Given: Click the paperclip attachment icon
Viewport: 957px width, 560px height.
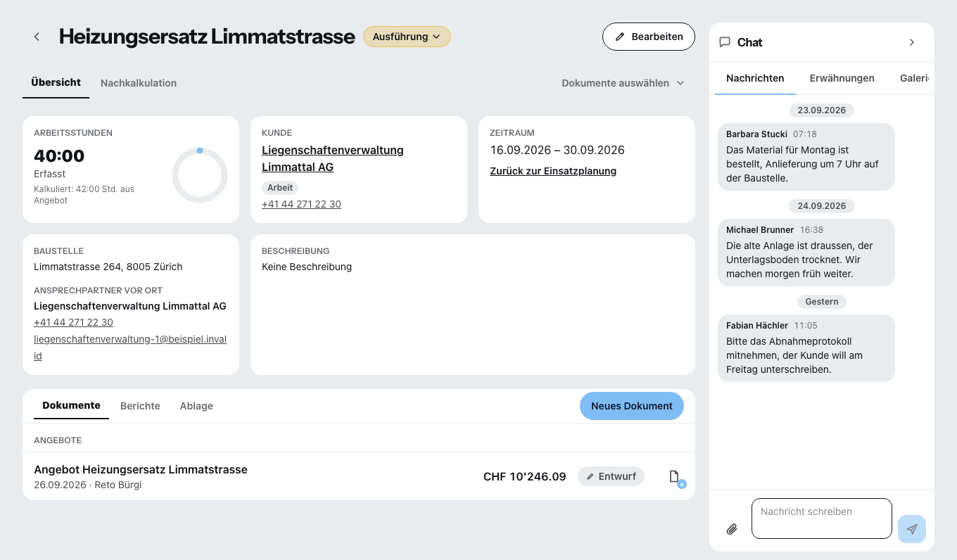Looking at the screenshot, I should (x=732, y=529).
